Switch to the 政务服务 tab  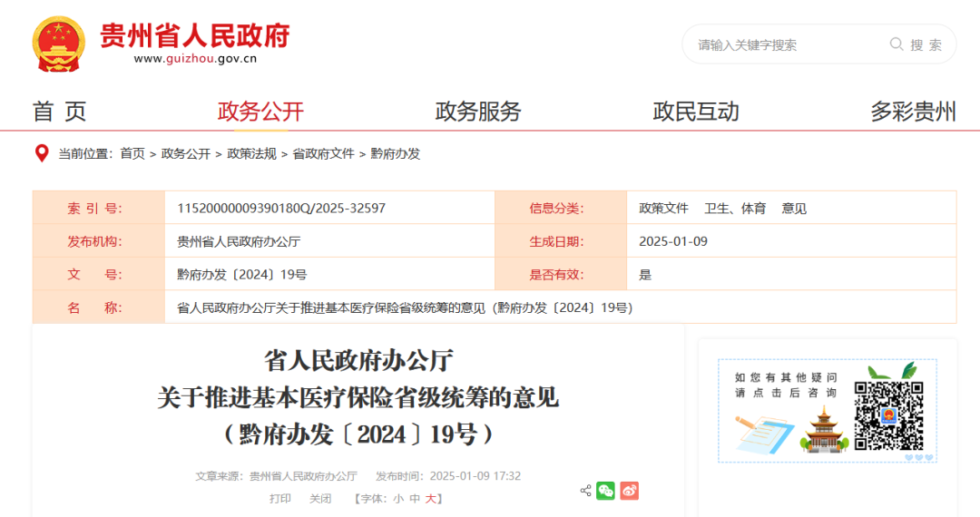coord(478,112)
